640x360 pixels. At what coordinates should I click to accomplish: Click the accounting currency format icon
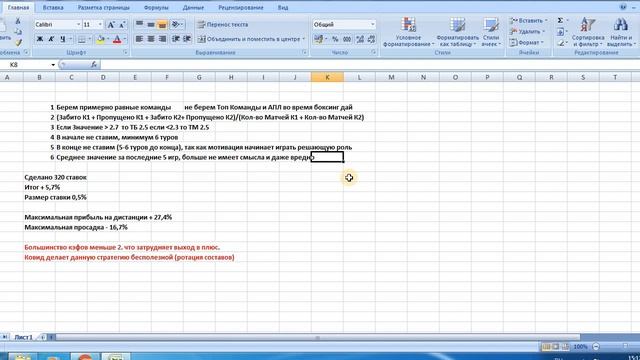click(318, 39)
